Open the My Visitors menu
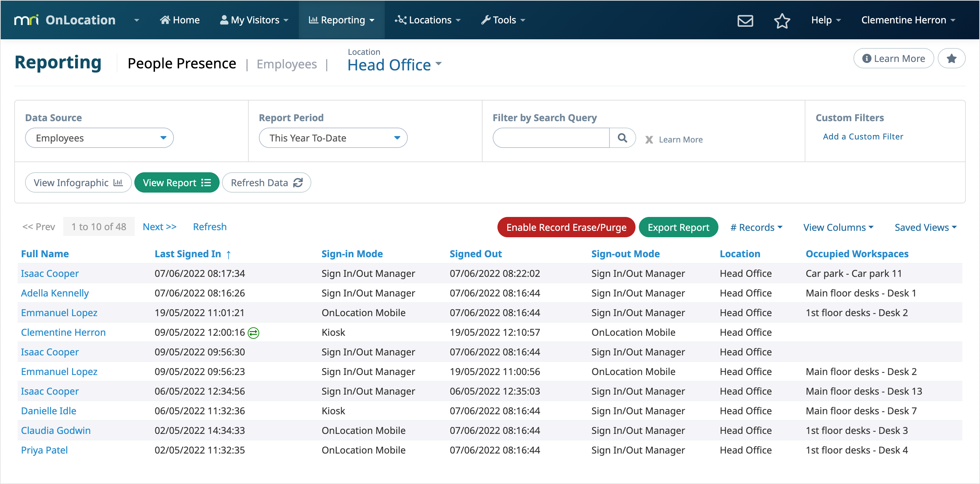Screen dimensions: 980x484 pos(254,20)
